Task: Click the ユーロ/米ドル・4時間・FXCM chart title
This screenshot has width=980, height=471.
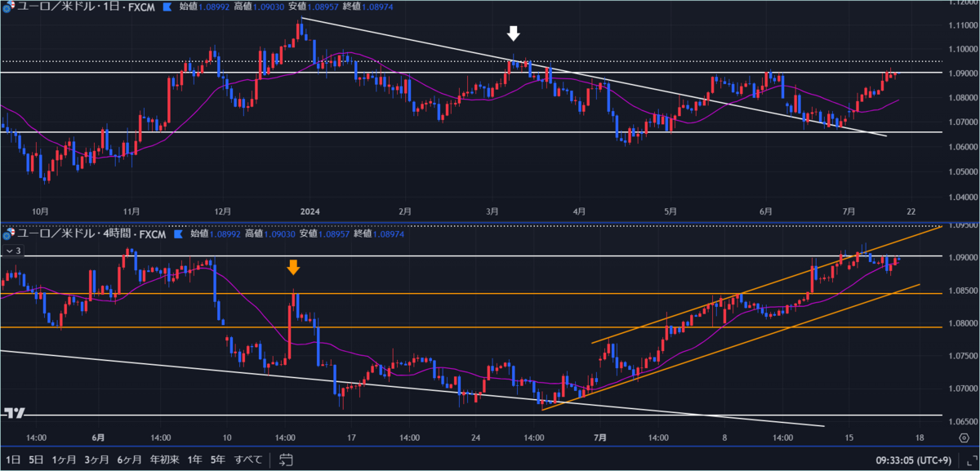Action: point(91,233)
